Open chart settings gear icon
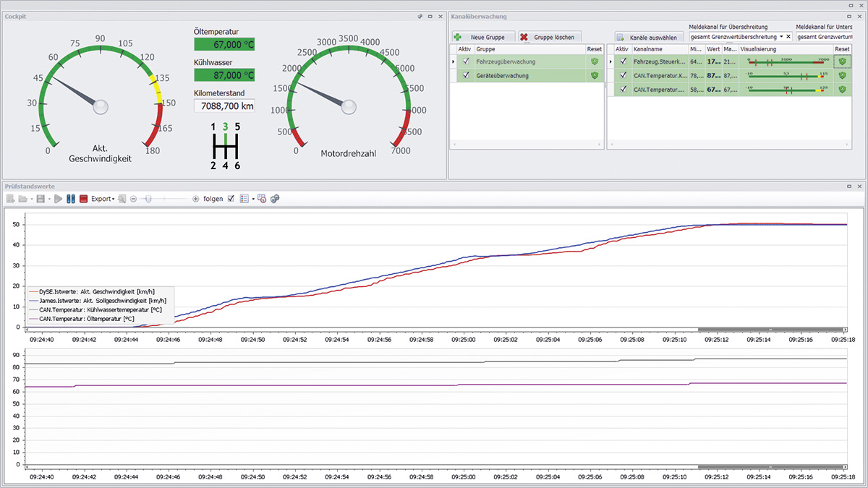Screen dimensions: 868x488 click(x=275, y=199)
